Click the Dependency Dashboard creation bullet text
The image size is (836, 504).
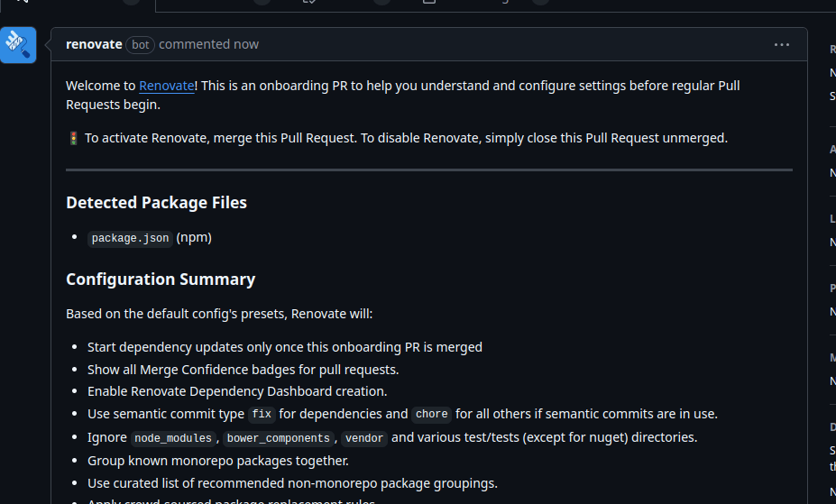click(237, 391)
